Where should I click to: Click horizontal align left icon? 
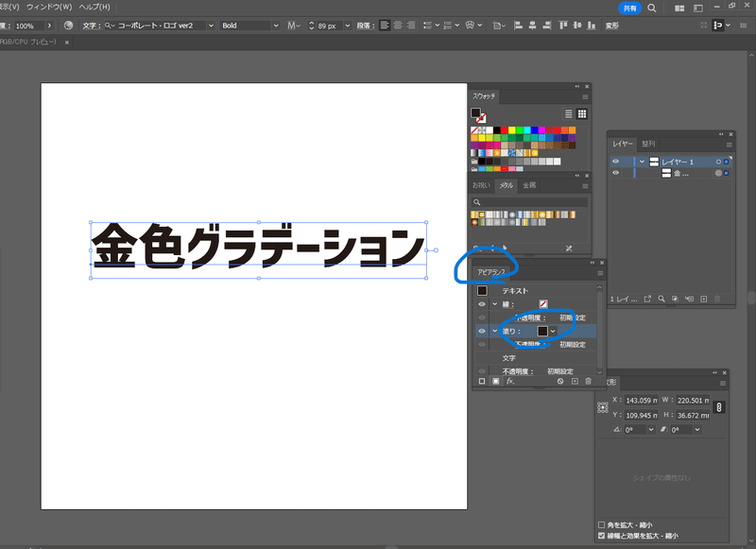[518, 26]
